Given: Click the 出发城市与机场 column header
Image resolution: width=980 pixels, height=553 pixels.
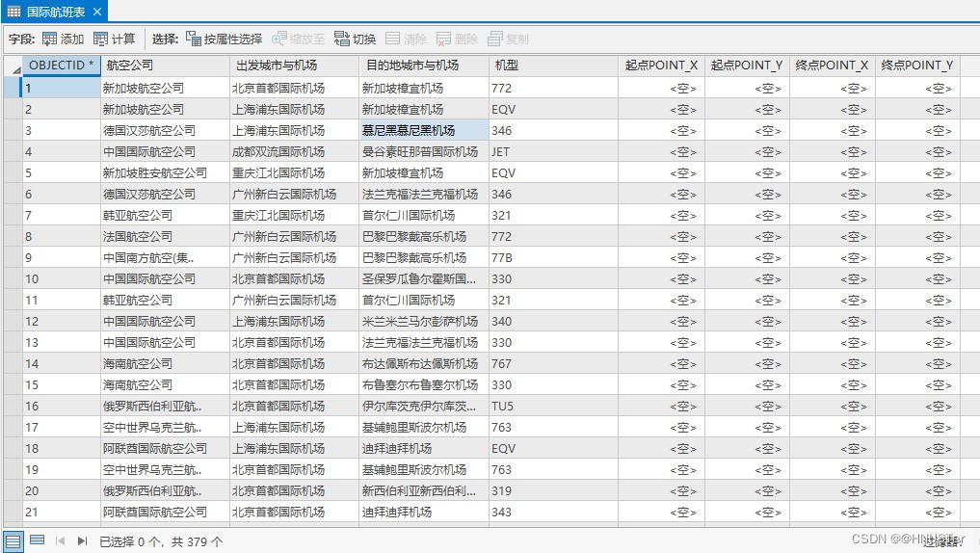Looking at the screenshot, I should tap(294, 65).
